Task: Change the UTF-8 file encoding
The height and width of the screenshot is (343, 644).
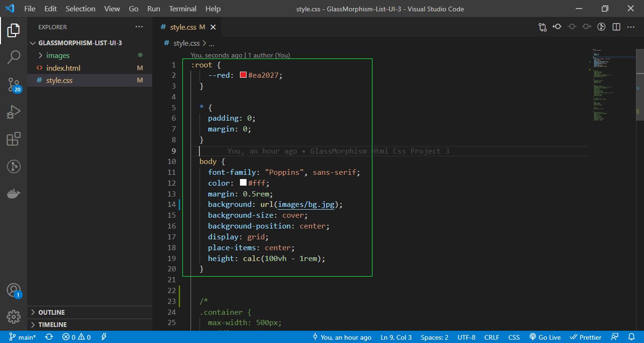Action: click(x=466, y=337)
